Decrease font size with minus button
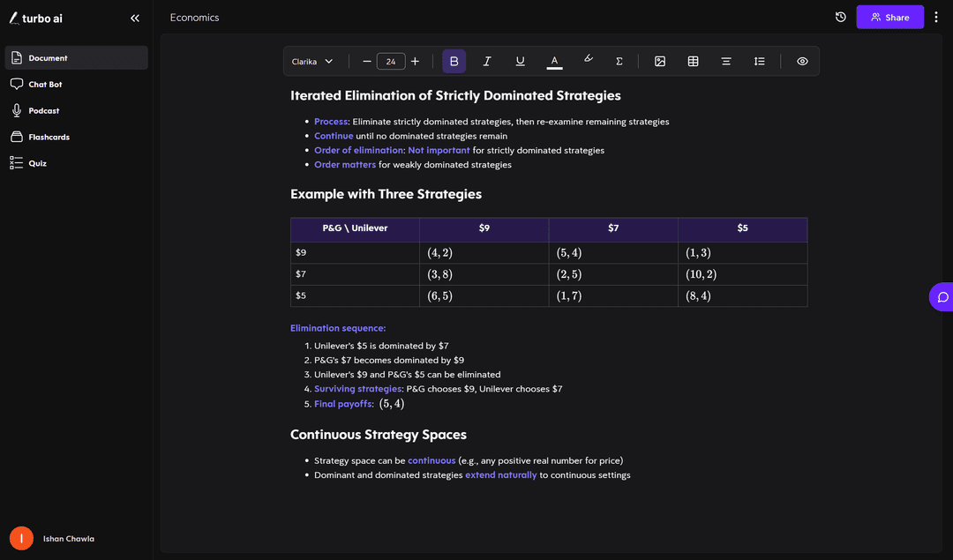953x560 pixels. click(366, 62)
